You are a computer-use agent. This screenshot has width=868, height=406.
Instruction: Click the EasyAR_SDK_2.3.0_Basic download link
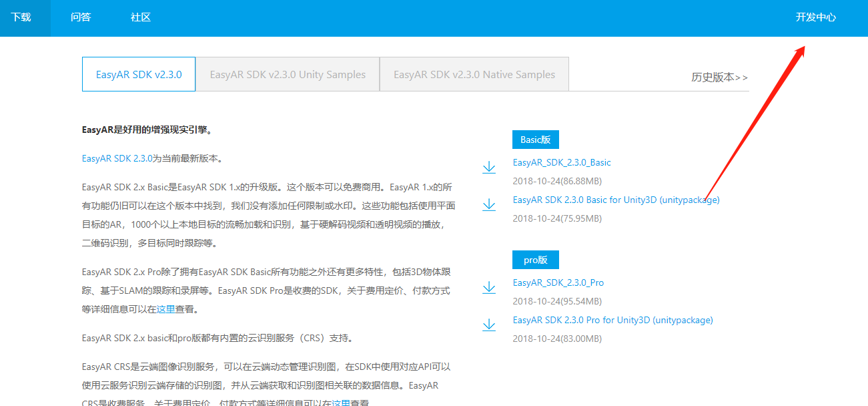(x=562, y=162)
